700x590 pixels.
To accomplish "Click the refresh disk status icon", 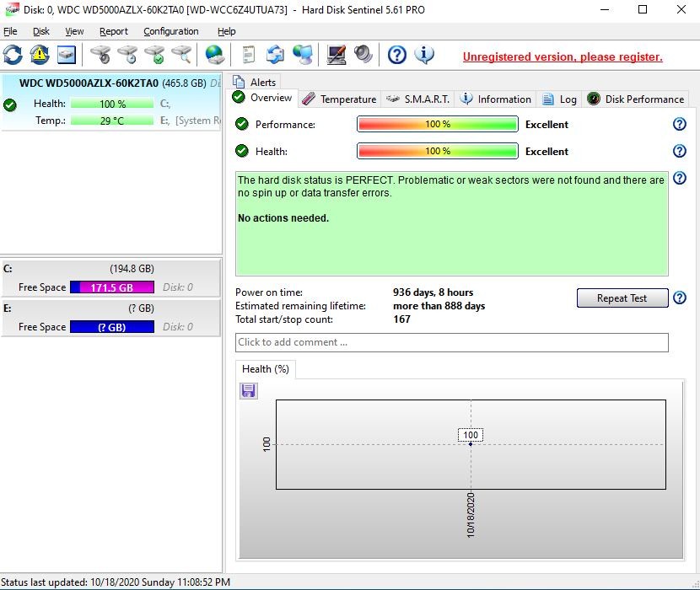I will [x=13, y=55].
